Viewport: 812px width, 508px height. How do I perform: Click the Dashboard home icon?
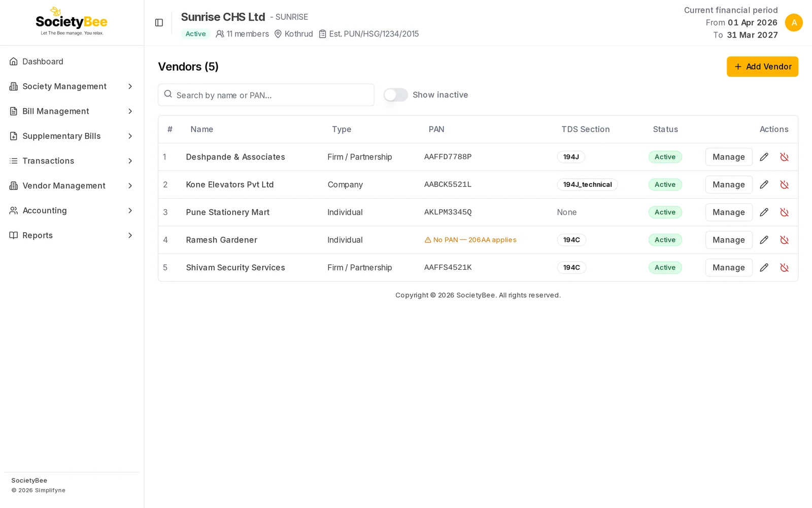click(x=14, y=61)
